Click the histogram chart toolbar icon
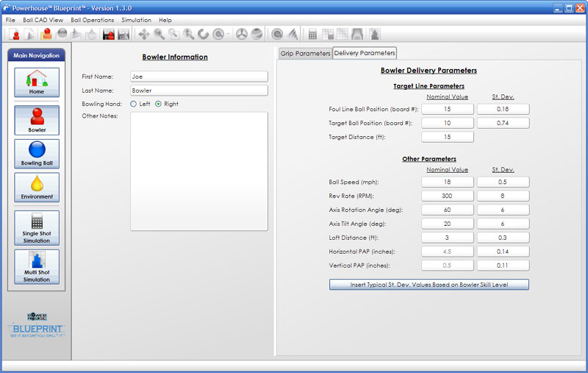The width and height of the screenshot is (588, 373). [375, 34]
